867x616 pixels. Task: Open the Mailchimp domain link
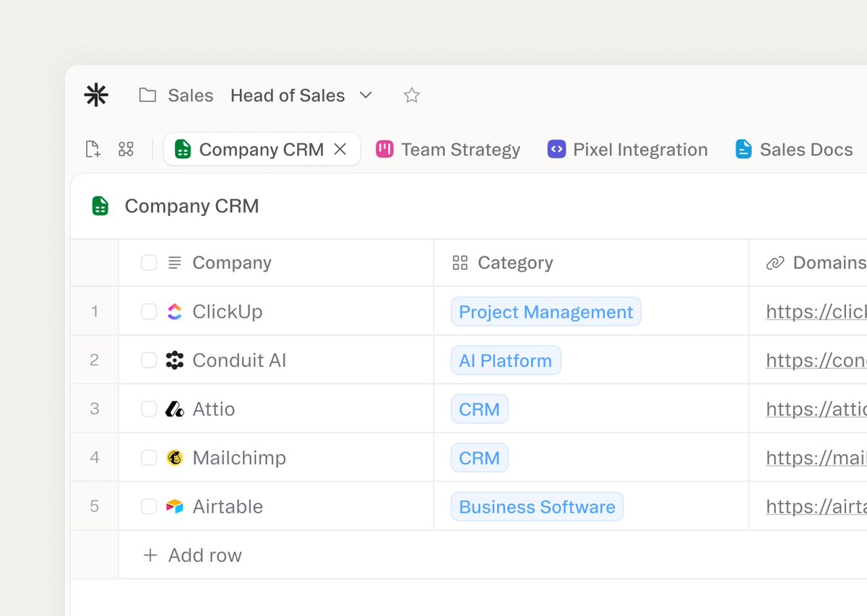pyautogui.click(x=816, y=458)
